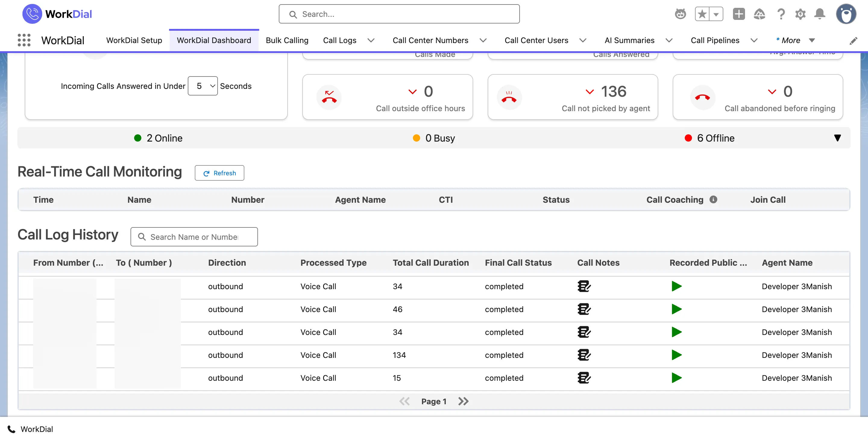Click the WorkDial phone logo
This screenshot has height=441, width=868.
(x=32, y=14)
